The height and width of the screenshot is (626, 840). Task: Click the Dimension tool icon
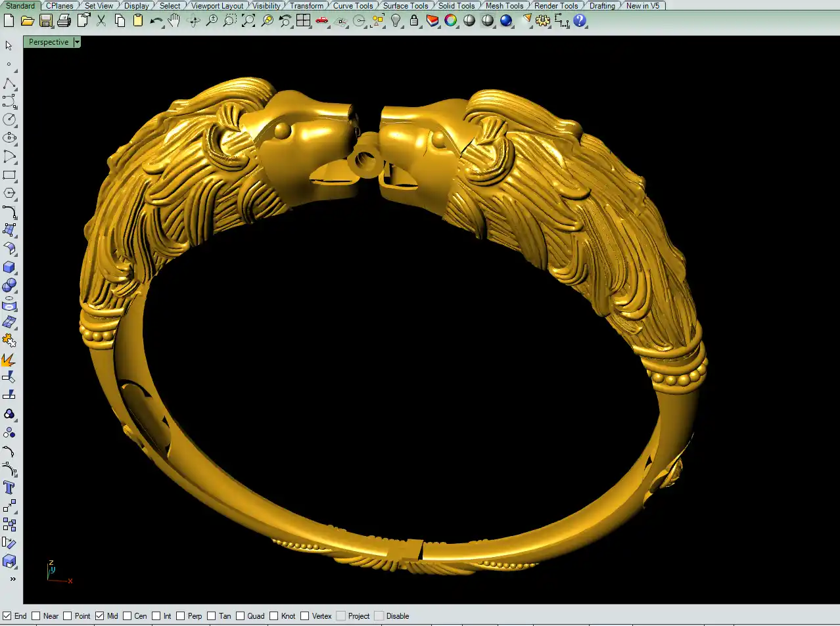click(561, 20)
